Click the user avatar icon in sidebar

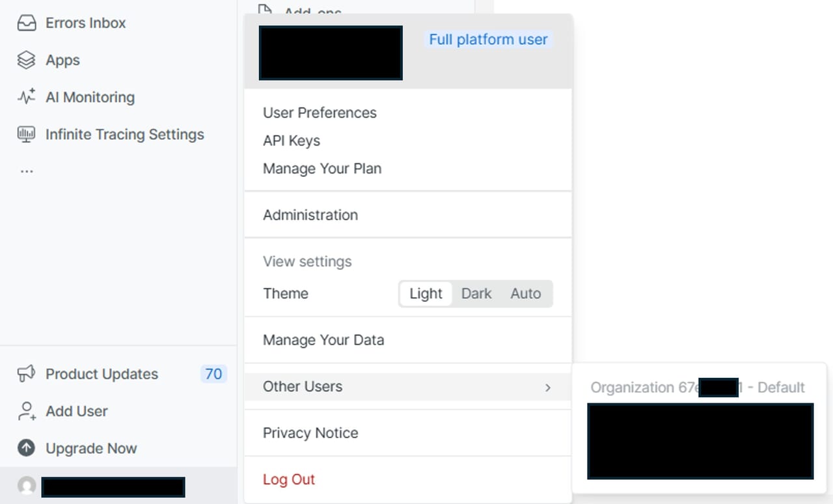(x=27, y=486)
